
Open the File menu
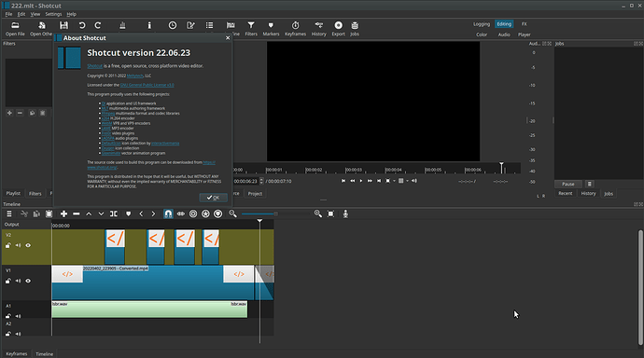8,14
